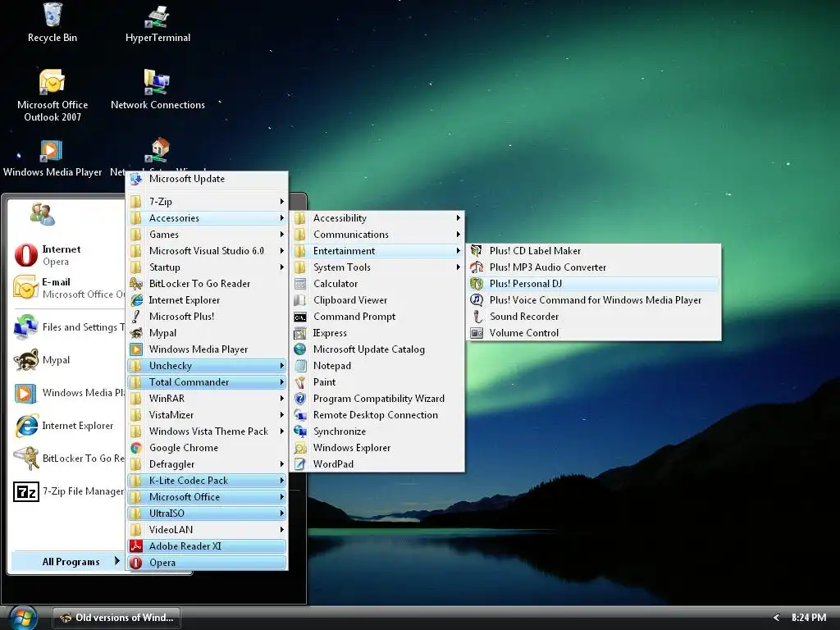Viewport: 840px width, 630px height.
Task: Click the Program Compatibility Wizard icon
Action: click(300, 399)
